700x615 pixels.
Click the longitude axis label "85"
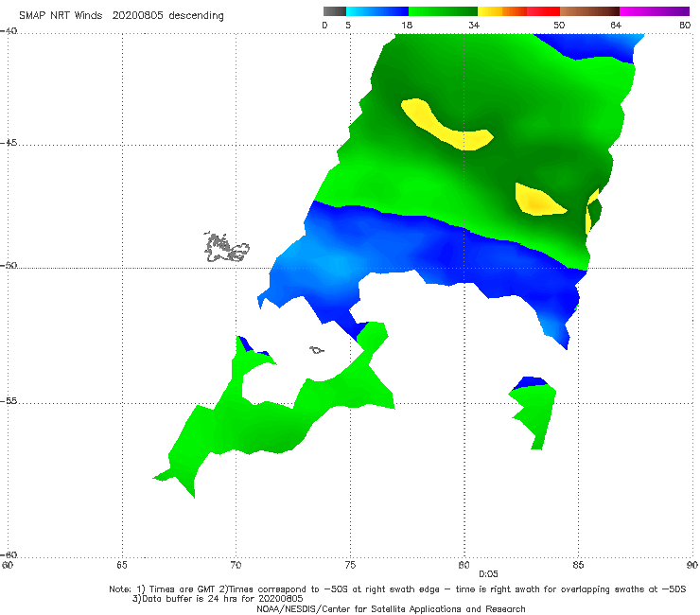578,566
